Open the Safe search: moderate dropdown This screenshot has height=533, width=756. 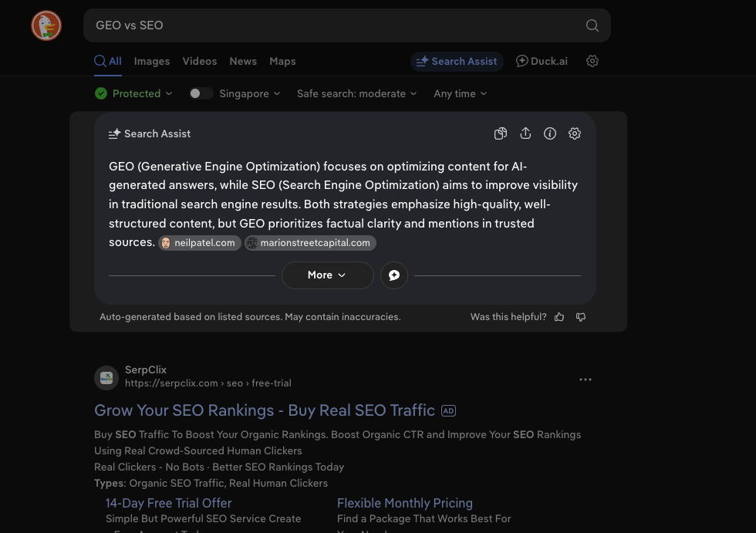[x=356, y=93]
